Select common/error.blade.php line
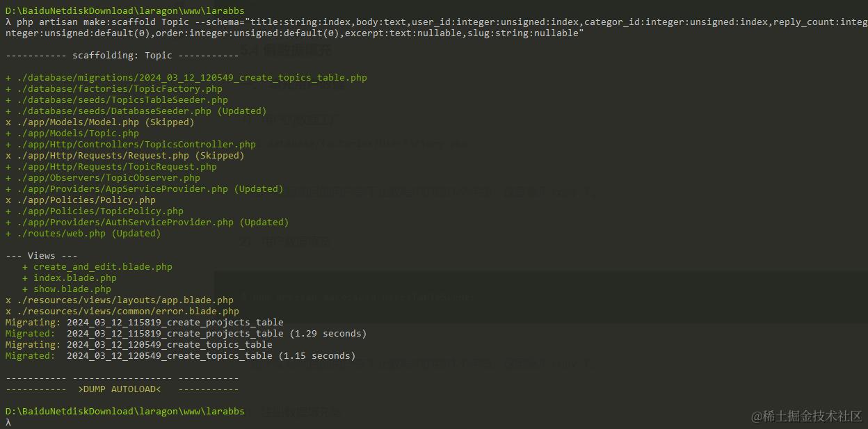Screen dimensions: 868x429 (x=122, y=311)
